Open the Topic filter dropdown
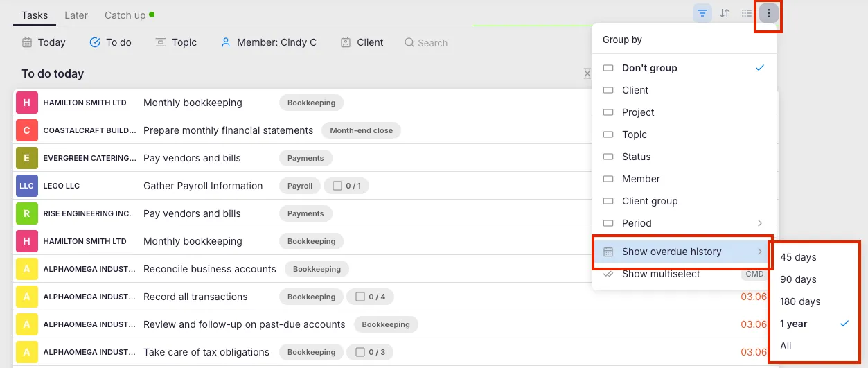 pos(177,42)
